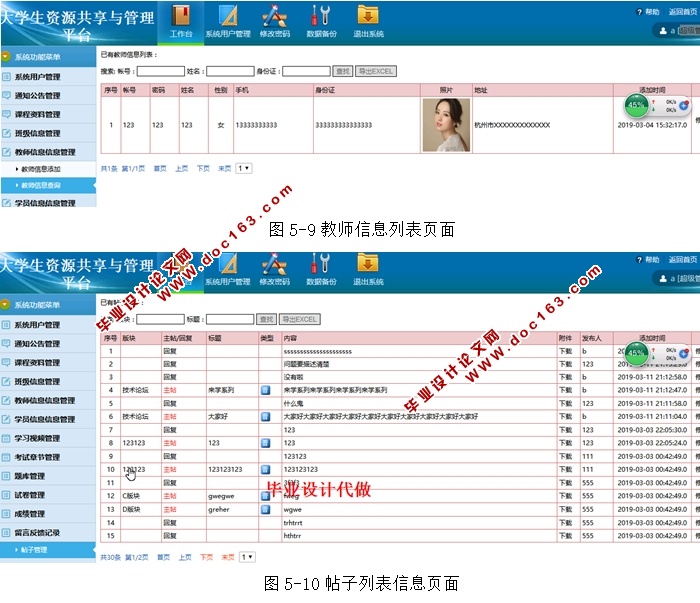Viewport: 700px width, 603px height.
Task: Click type icon in row 4 来学系列
Action: [x=266, y=390]
